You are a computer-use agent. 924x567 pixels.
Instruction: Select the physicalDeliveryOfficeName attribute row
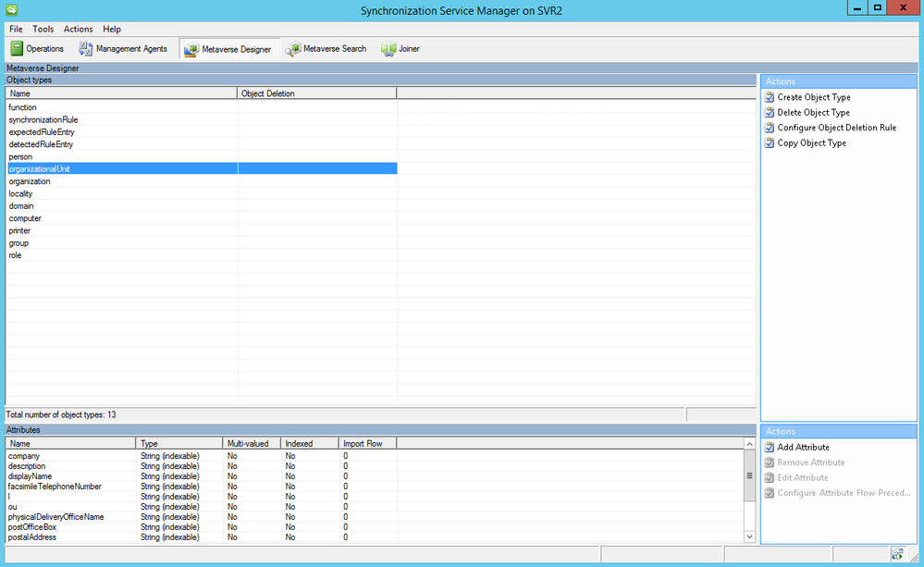tap(201, 517)
